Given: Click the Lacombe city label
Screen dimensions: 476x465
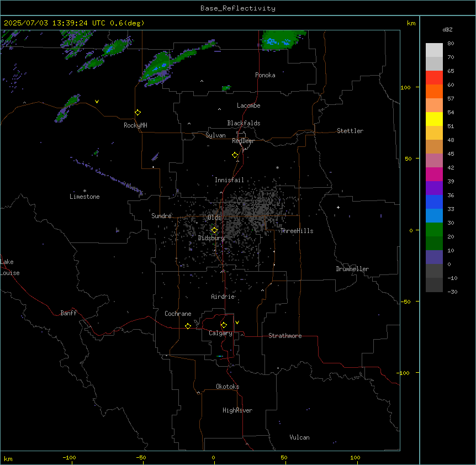Looking at the screenshot, I should [248, 105].
